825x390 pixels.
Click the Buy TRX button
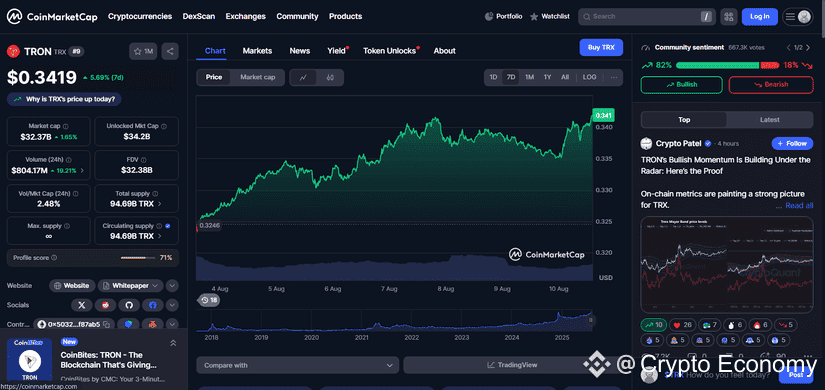[x=601, y=47]
